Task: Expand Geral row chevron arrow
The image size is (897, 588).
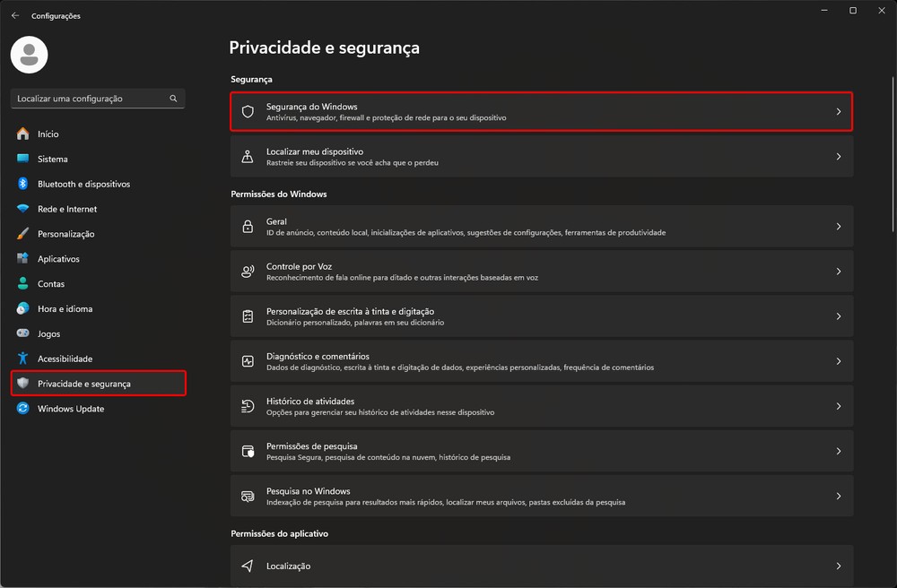Action: [x=839, y=227]
